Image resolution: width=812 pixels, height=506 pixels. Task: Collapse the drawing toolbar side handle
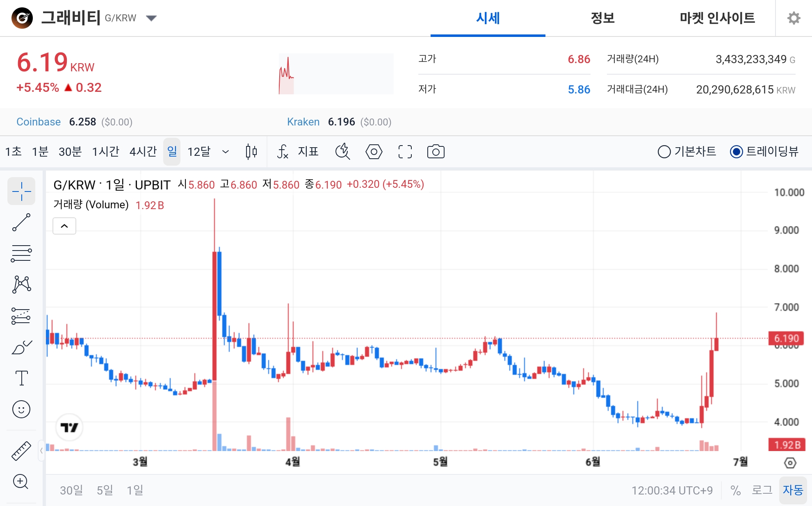[41, 451]
